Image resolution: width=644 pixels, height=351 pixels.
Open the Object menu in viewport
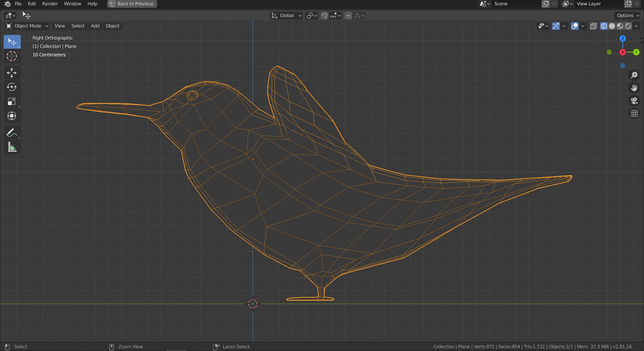point(112,26)
